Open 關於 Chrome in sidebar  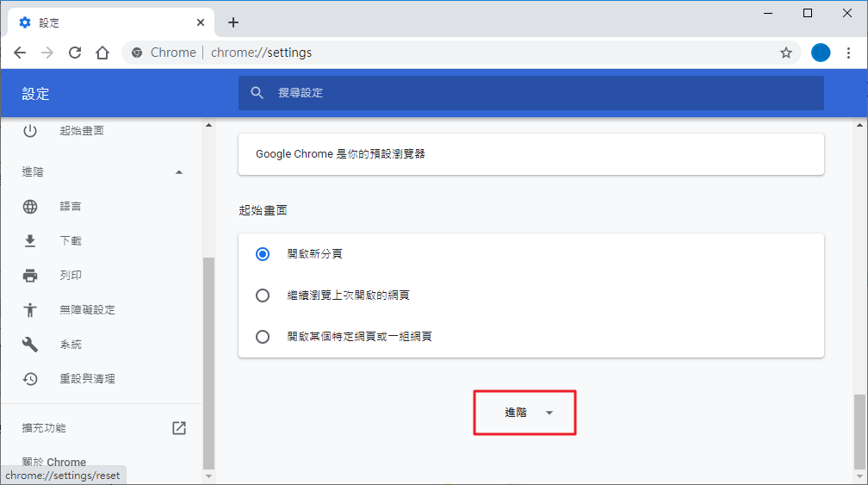(x=53, y=462)
